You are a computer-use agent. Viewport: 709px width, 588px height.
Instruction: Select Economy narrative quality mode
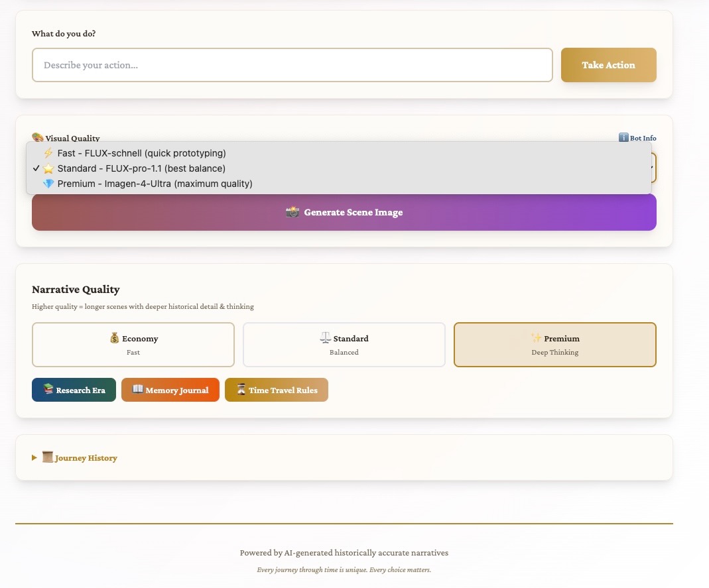(x=133, y=345)
